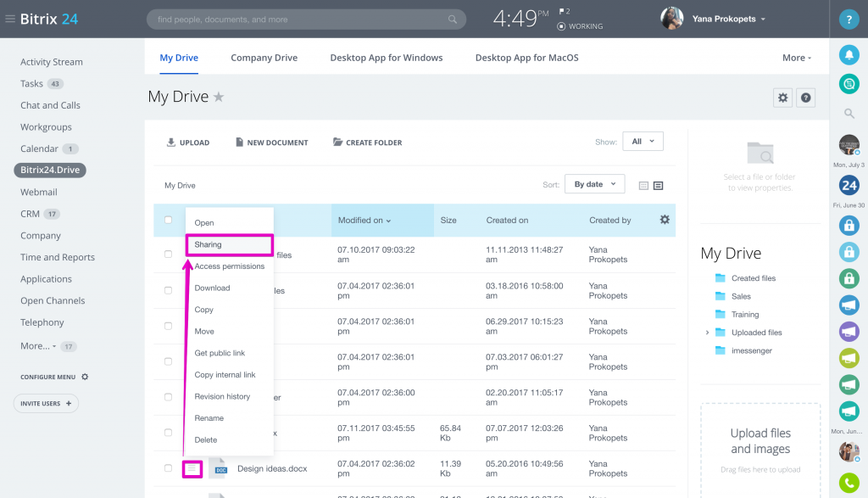This screenshot has width=868, height=498.
Task: Switch to the list view icon
Action: [658, 186]
